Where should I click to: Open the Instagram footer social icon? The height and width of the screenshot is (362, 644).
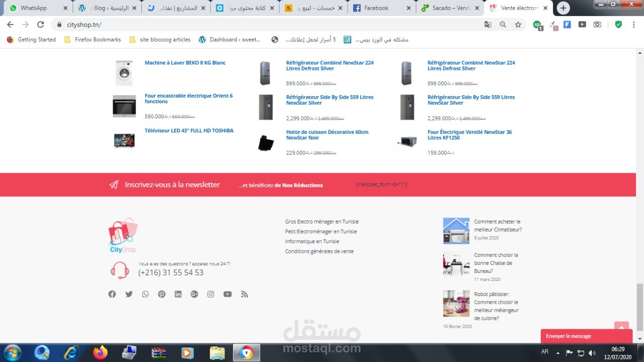(x=211, y=294)
